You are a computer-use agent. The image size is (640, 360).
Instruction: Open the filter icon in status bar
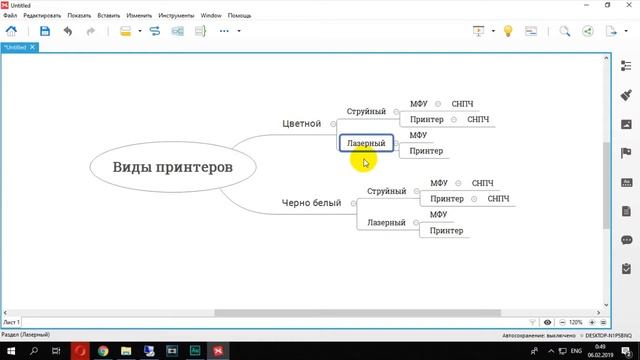(x=532, y=322)
